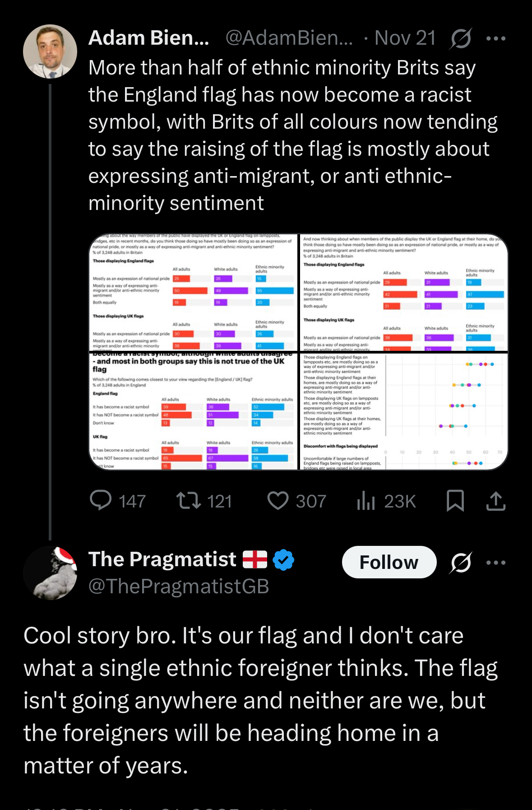Image resolution: width=532 pixels, height=810 pixels.
Task: Tap Grok icon beside the Follow button
Action: click(461, 563)
